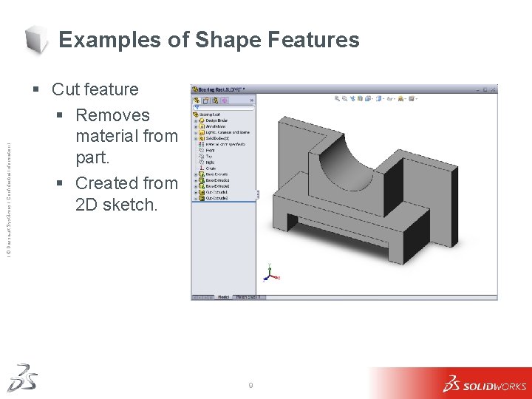This screenshot has height=399, width=532.
Task: Expand the Base-Extrude feature node
Action: (x=196, y=174)
